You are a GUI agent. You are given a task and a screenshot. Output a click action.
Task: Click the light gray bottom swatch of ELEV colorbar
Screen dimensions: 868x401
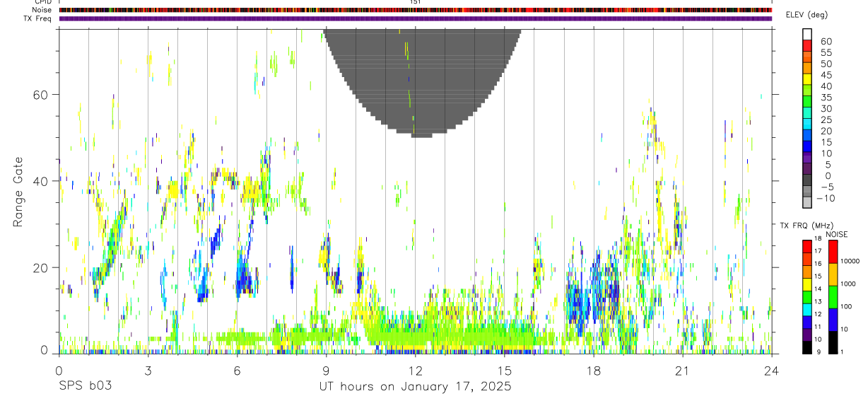(x=807, y=202)
